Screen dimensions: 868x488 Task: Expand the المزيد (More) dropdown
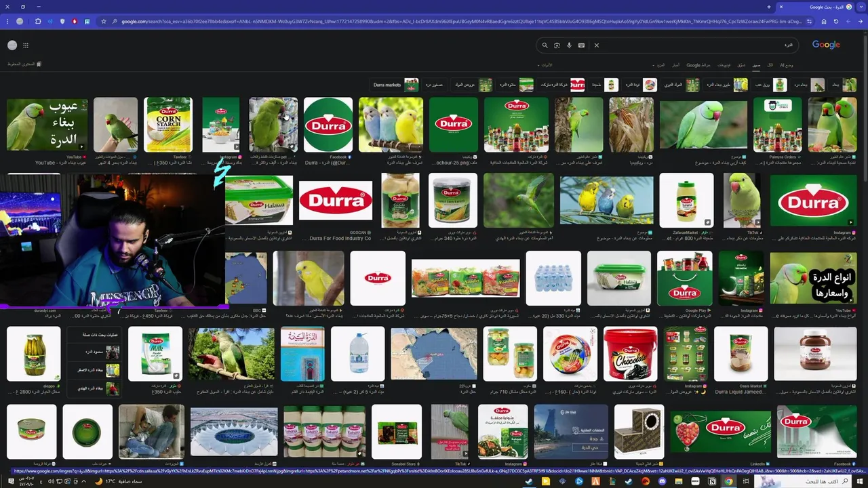pos(659,65)
